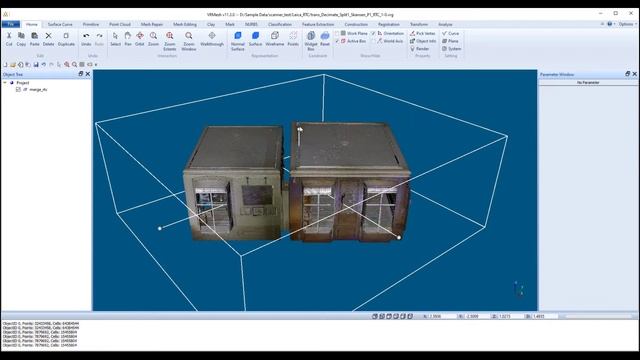The image size is (640, 360).
Task: Click the Copy tool in ribbon
Action: click(x=21, y=39)
